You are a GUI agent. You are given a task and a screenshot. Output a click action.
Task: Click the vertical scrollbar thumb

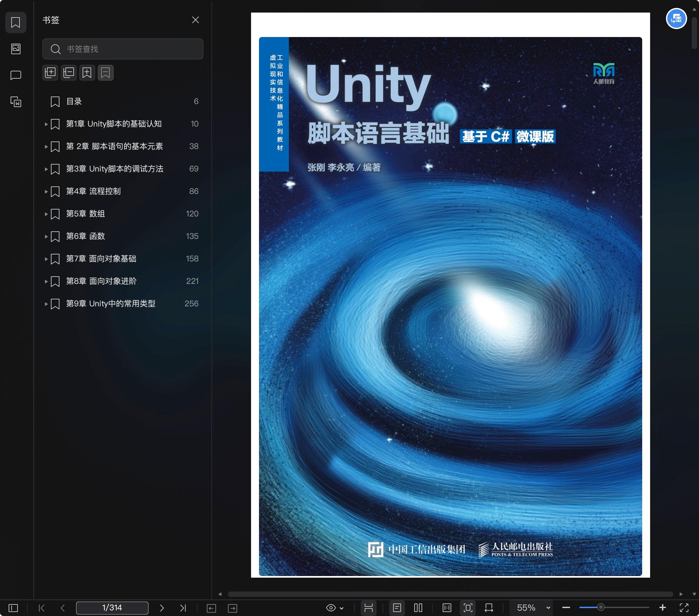694,33
